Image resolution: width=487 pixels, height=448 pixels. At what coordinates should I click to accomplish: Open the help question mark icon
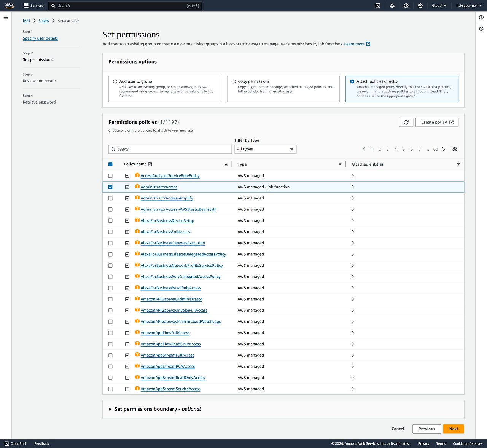coord(406,6)
